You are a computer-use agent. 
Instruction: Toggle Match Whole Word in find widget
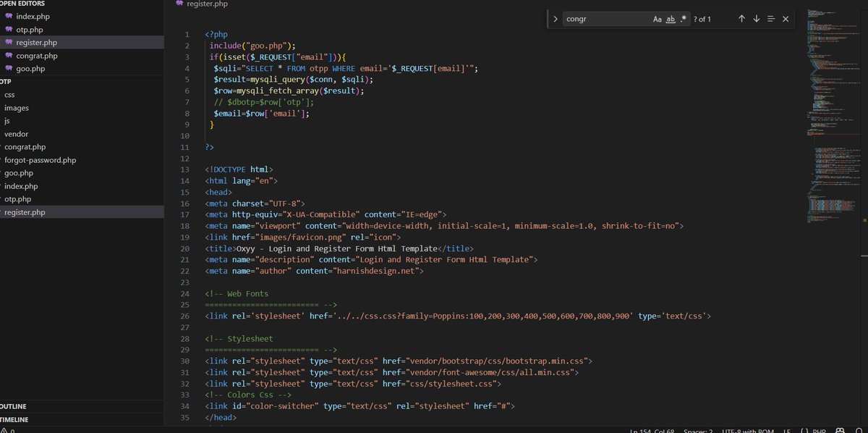pyautogui.click(x=671, y=19)
